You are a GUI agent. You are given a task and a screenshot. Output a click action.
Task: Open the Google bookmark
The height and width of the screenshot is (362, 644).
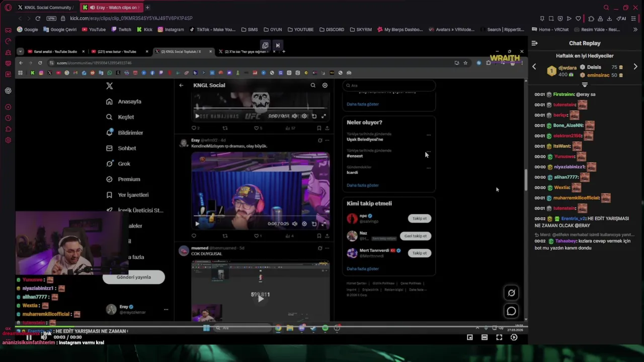[27, 30]
